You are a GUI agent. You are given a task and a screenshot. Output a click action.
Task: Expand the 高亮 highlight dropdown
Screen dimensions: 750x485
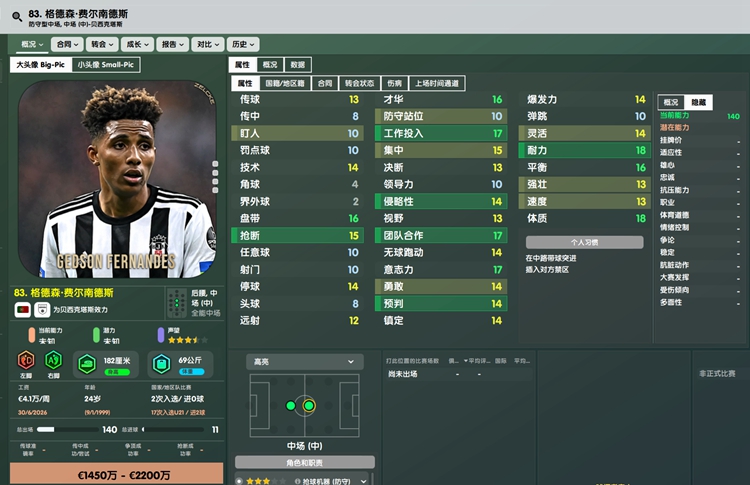click(x=305, y=362)
